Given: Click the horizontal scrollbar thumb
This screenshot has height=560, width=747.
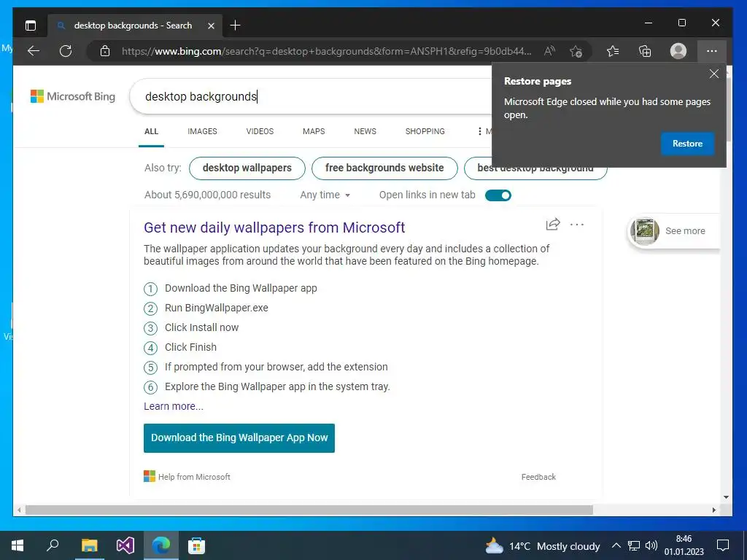Looking at the screenshot, I should (309, 510).
